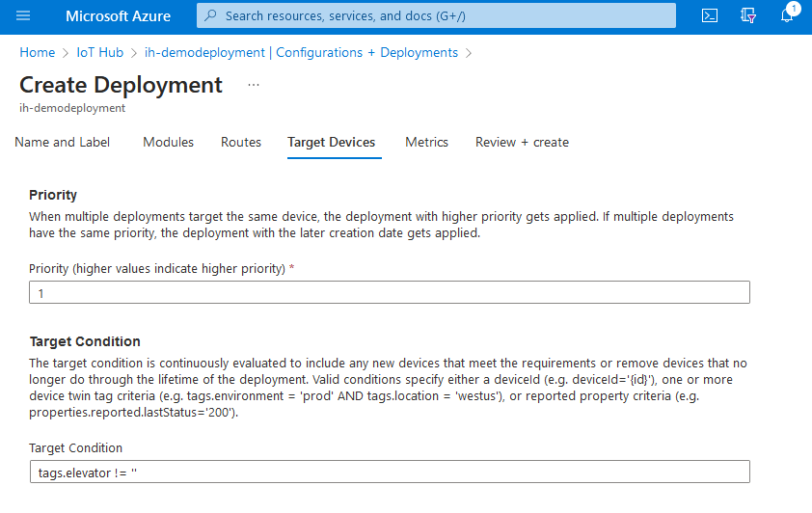
Task: Open the Directories and subscriptions filter
Action: [x=748, y=16]
